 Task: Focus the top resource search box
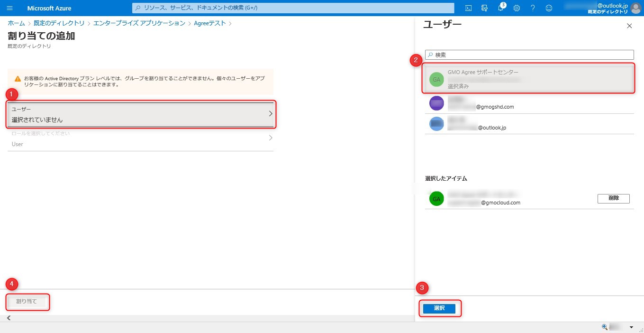293,8
